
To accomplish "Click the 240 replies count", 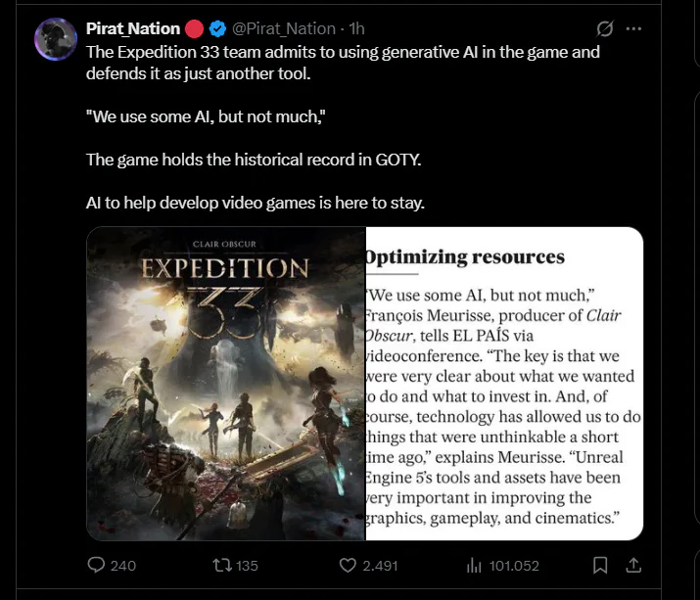I will (123, 565).
